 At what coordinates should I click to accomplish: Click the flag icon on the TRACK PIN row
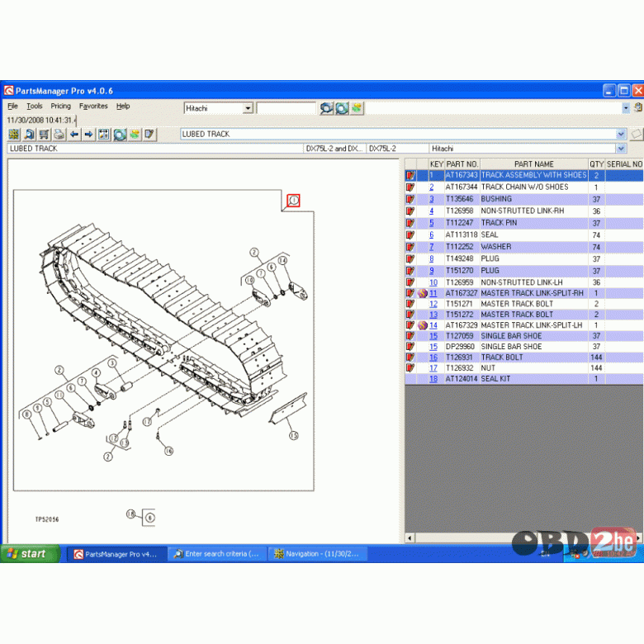tap(410, 223)
